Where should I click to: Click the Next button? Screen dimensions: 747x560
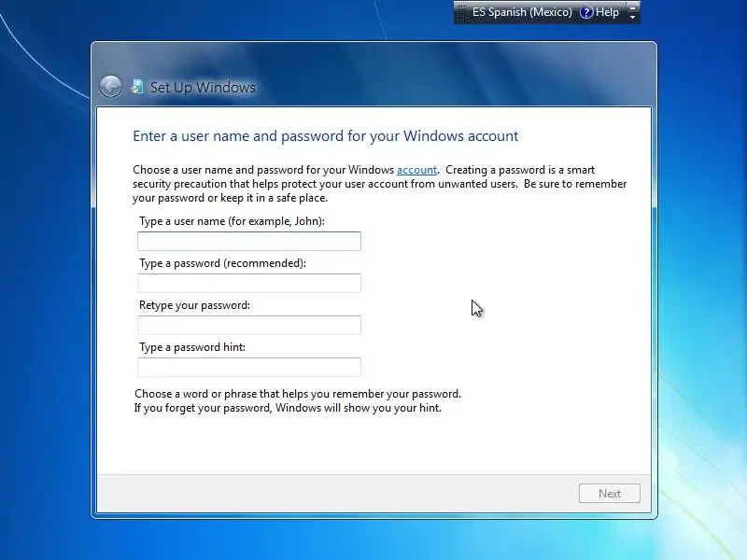(x=610, y=494)
